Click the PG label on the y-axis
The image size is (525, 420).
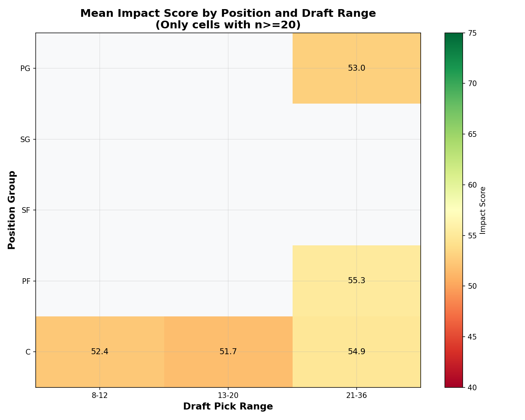tap(25, 69)
